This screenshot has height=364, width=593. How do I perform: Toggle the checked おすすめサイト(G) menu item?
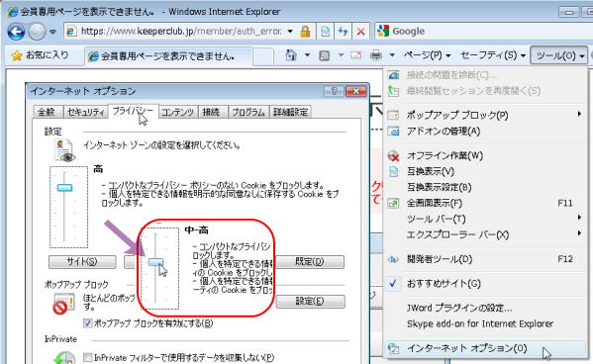click(443, 284)
